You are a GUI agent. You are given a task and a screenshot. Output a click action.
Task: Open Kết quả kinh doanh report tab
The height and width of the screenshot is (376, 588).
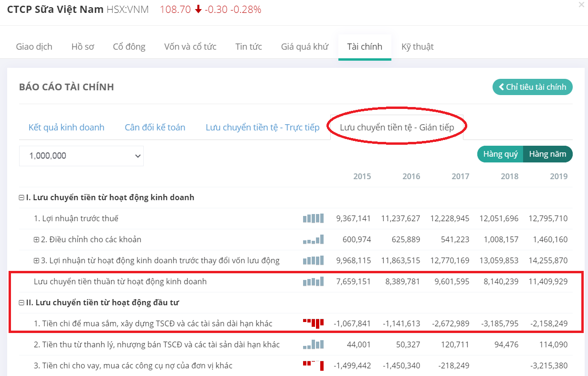tap(66, 128)
